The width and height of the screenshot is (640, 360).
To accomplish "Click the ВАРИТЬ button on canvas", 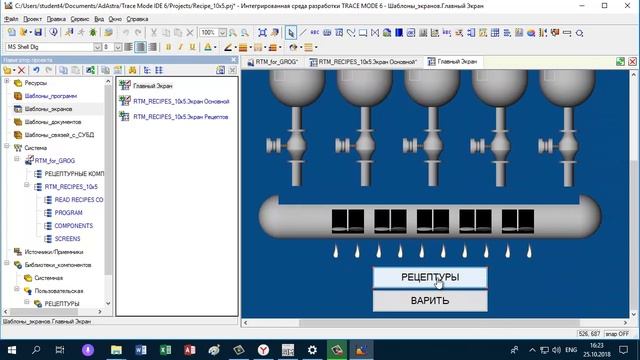I will [430, 301].
